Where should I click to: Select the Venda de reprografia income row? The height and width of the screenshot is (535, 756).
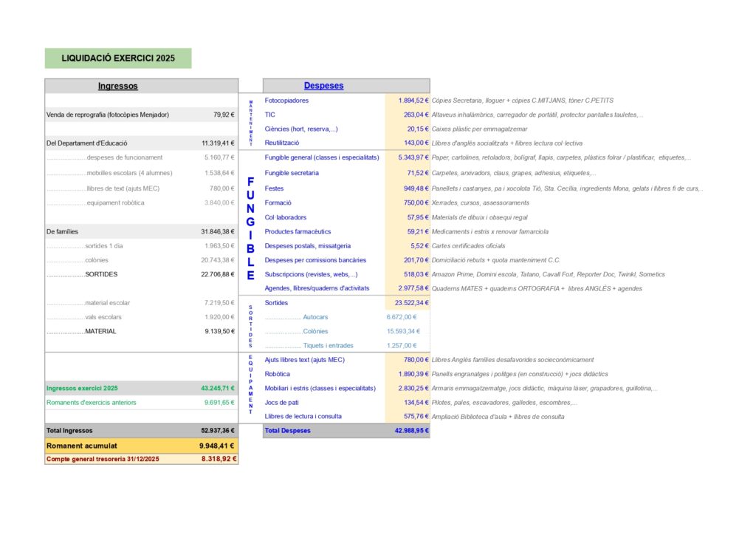[x=140, y=115]
